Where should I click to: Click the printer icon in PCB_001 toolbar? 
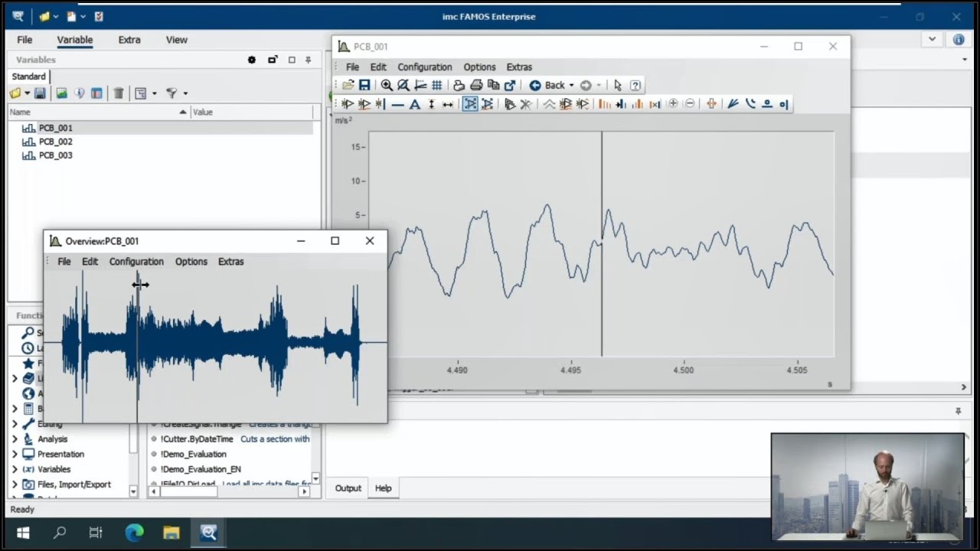(476, 85)
